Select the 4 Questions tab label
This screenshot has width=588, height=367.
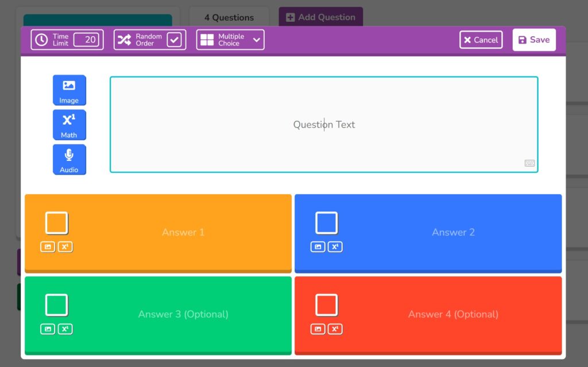point(229,17)
